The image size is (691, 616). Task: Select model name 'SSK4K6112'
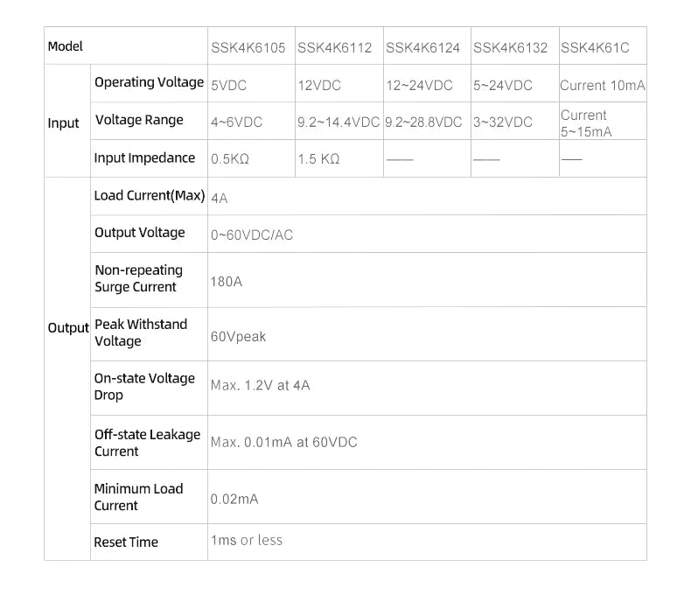[x=335, y=47]
